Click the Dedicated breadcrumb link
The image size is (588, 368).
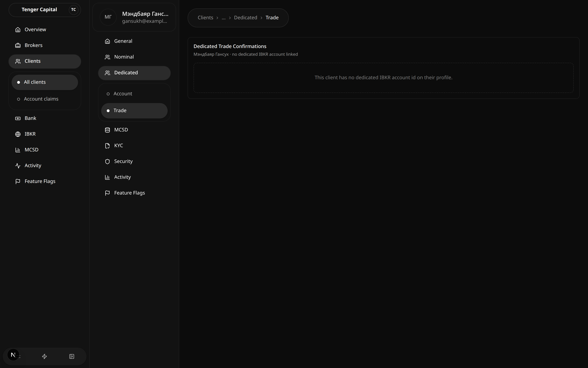(245, 18)
